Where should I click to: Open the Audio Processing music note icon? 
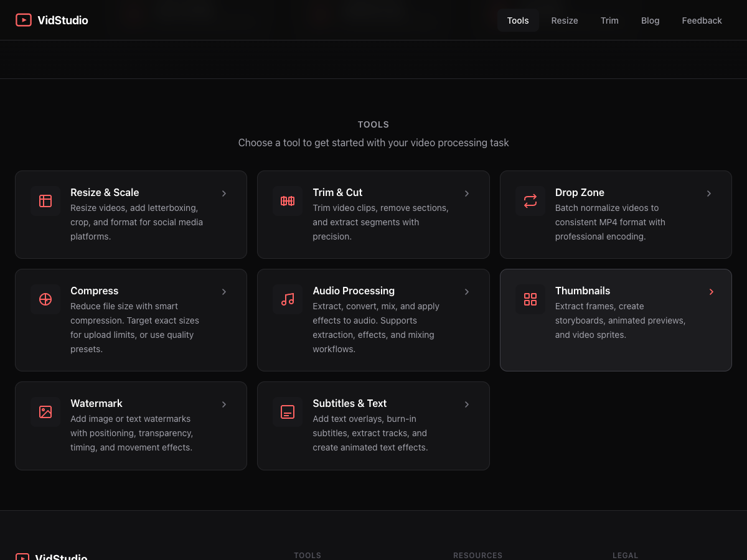point(288,299)
